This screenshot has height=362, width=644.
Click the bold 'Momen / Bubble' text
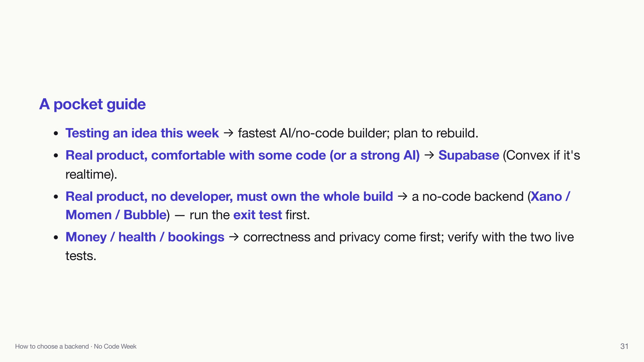(x=116, y=215)
